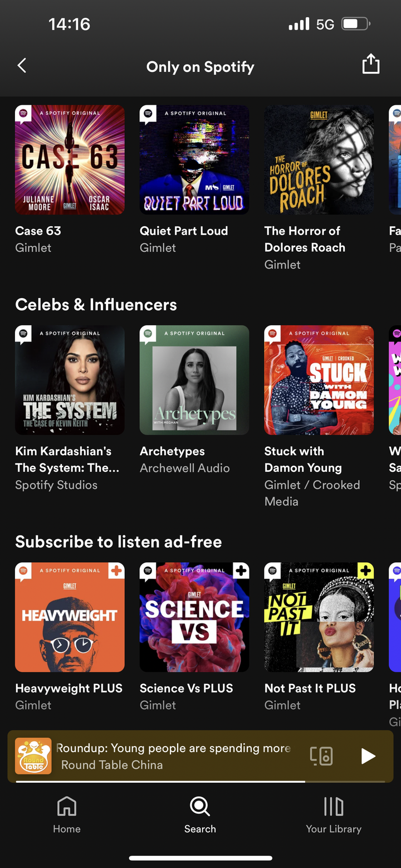
Task: Select Stuck with Damon Young title
Action: [x=303, y=460]
